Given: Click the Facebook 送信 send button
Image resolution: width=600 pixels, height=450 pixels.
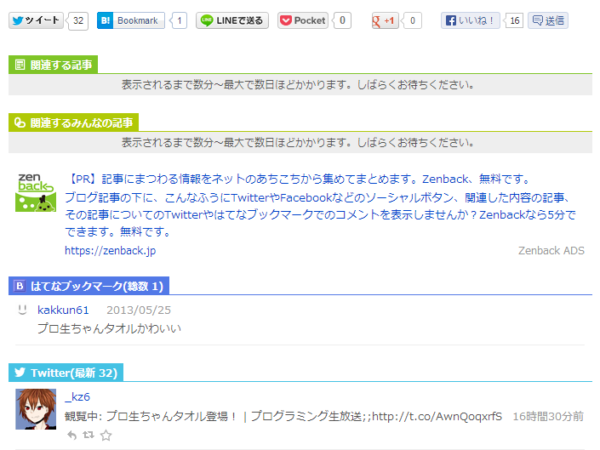Looking at the screenshot, I should 548,21.
